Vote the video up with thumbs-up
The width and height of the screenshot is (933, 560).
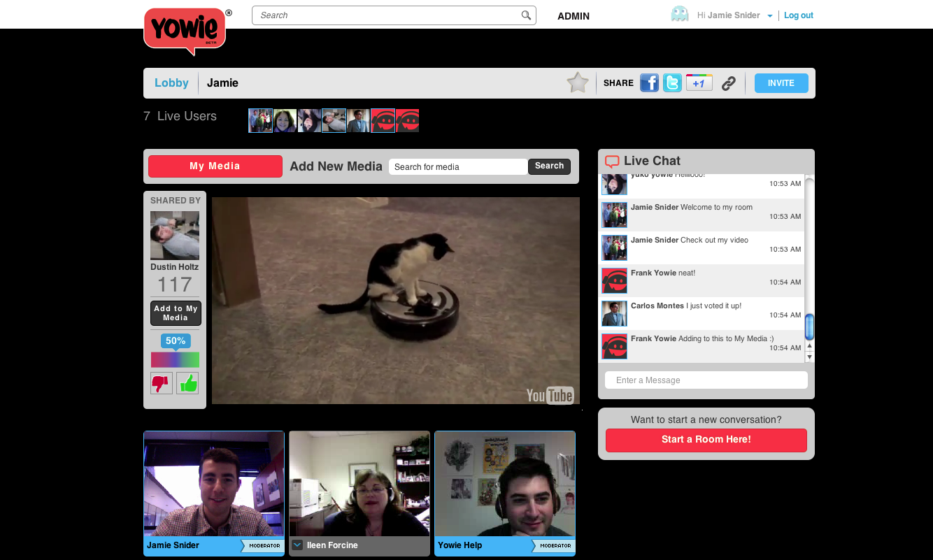click(x=187, y=383)
